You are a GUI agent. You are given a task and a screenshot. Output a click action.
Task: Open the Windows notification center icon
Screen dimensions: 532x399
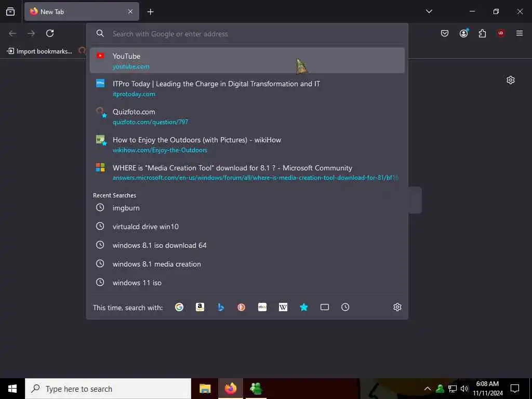tap(515, 389)
